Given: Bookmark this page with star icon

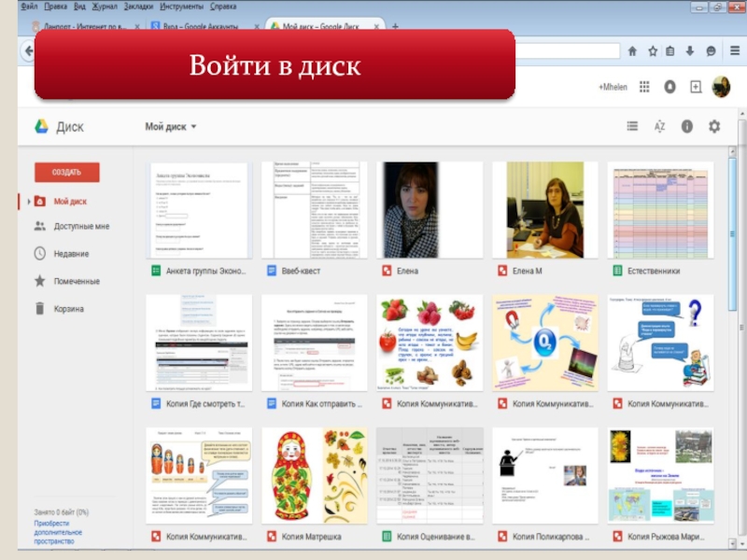Looking at the screenshot, I should point(653,51).
